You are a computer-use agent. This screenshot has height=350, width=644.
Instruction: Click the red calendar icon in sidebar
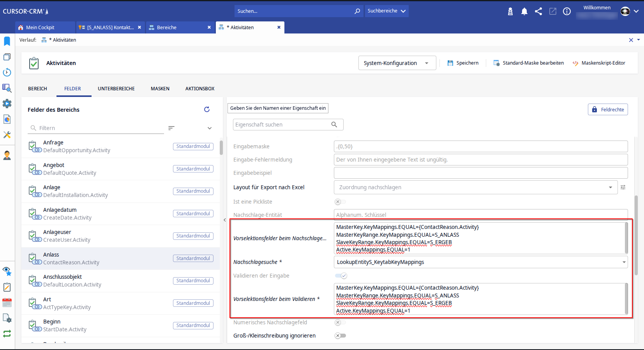pos(7,303)
